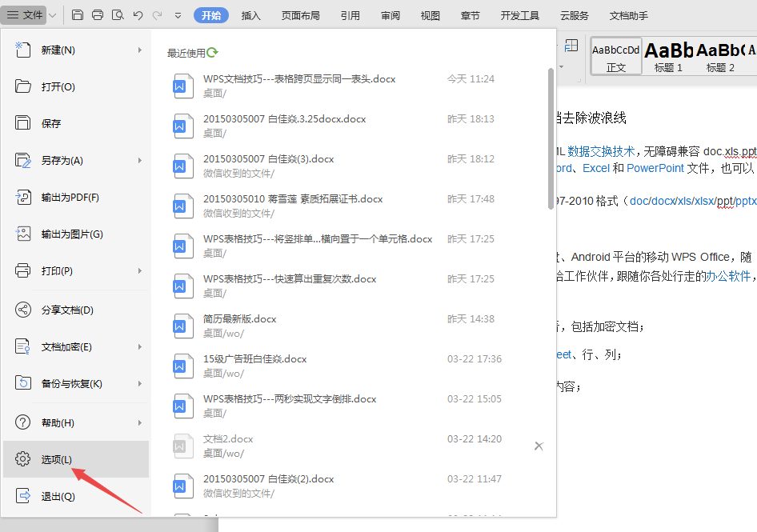Viewport: 757px width, 532px height.
Task: Click the table layout icon beside styles gallery
Action: [571, 46]
